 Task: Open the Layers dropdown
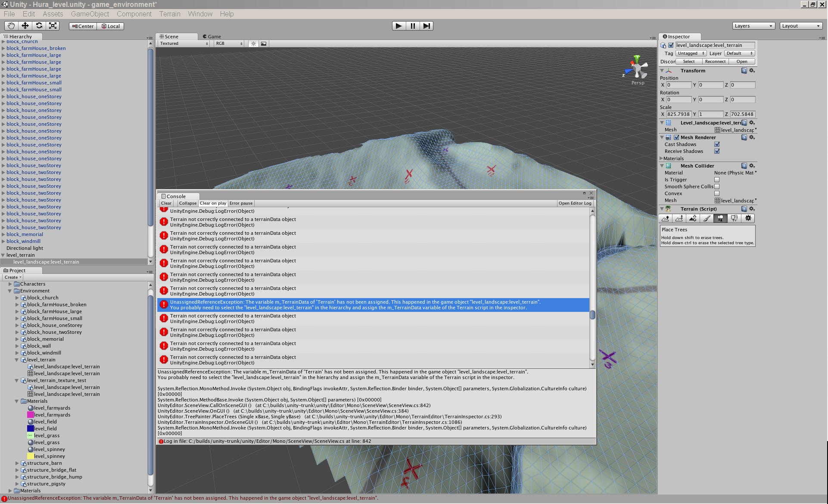753,25
